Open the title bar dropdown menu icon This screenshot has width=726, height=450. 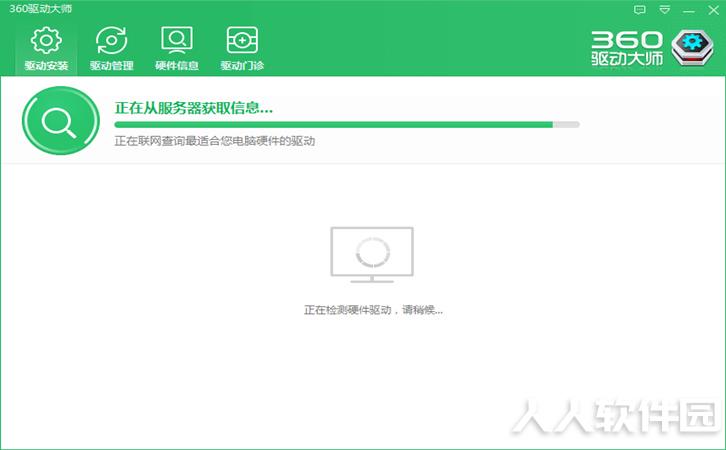[664, 10]
